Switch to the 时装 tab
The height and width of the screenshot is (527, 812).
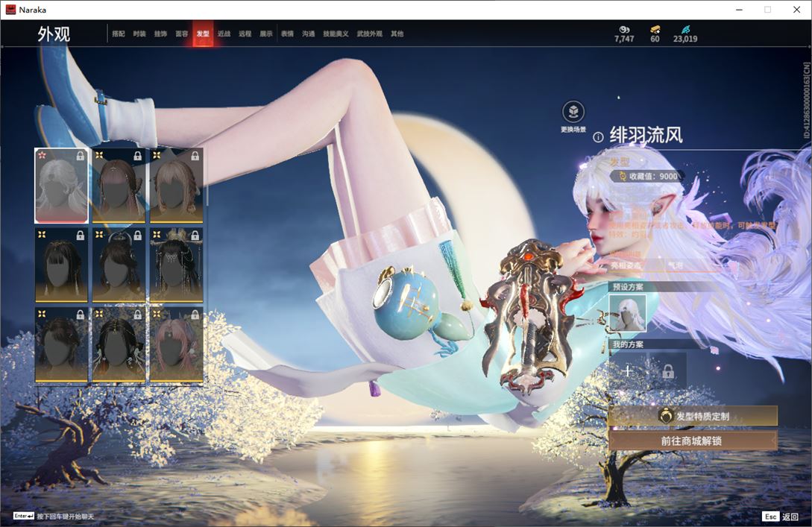tap(139, 34)
